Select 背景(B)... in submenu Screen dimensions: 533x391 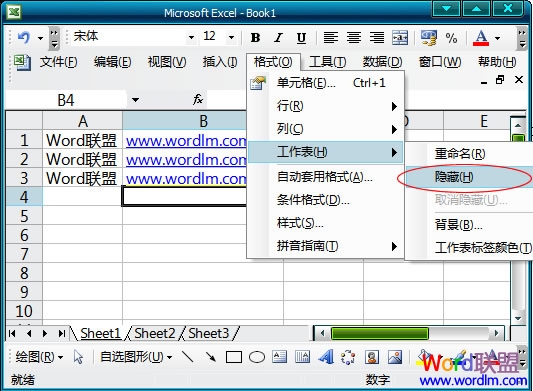(469, 224)
